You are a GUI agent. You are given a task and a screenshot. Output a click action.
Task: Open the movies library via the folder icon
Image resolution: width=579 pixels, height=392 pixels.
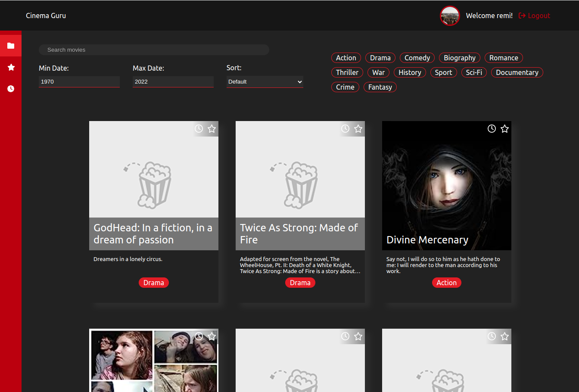pyautogui.click(x=11, y=45)
